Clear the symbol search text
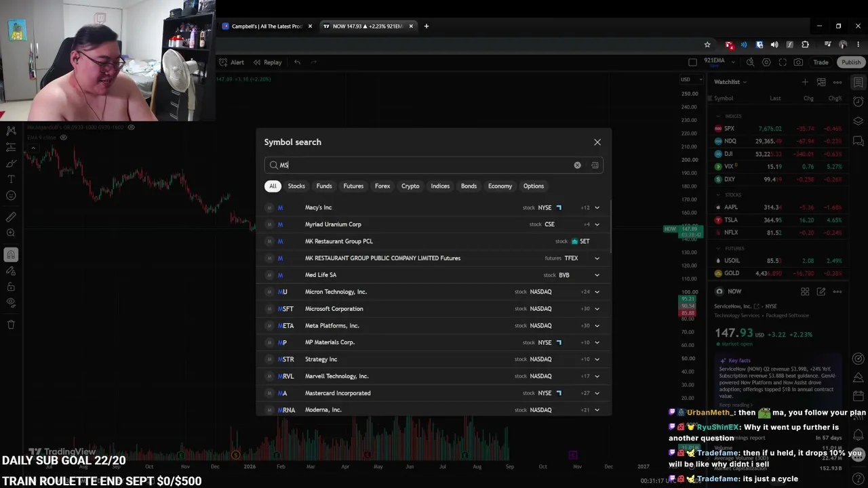The width and height of the screenshot is (868, 488). (577, 165)
